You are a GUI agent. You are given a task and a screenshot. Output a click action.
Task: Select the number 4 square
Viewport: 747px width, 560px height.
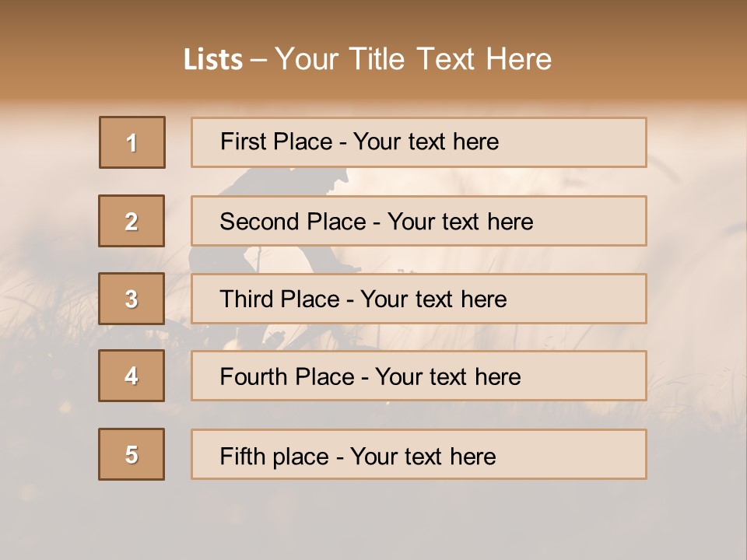[132, 376]
